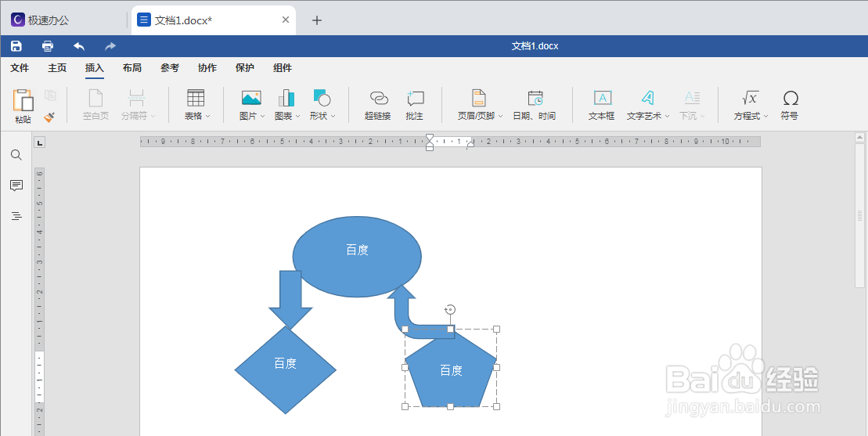The width and height of the screenshot is (868, 436).
Task: Click the format painter brush icon
Action: (49, 117)
